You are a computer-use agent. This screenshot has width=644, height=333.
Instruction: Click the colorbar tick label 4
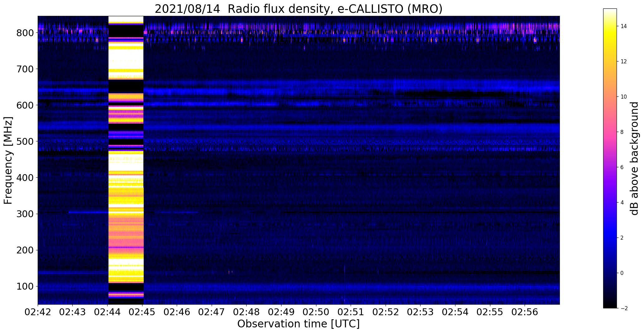tap(622, 203)
